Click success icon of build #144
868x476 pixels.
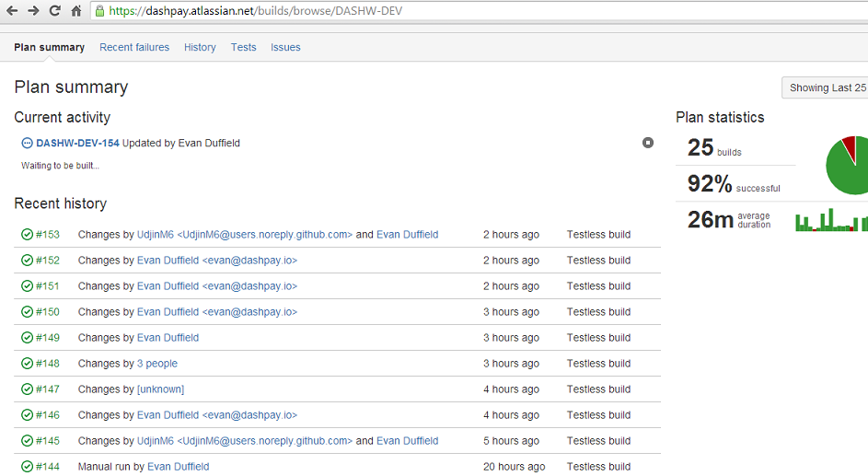pyautogui.click(x=27, y=467)
